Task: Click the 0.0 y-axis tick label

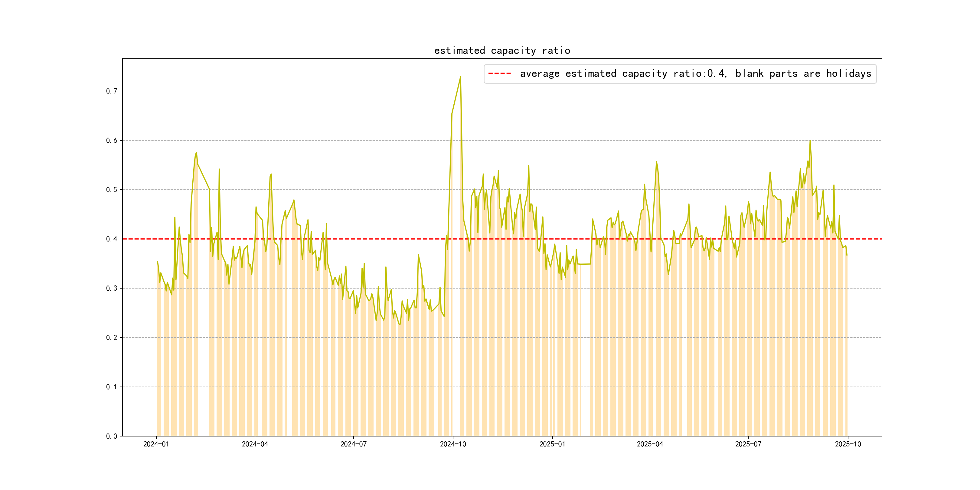Action: coord(112,436)
